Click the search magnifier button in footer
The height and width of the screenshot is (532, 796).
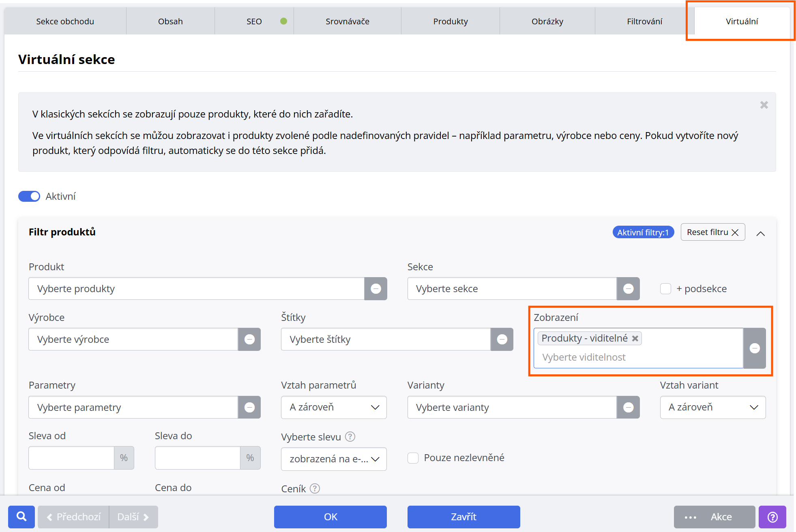pos(21,517)
